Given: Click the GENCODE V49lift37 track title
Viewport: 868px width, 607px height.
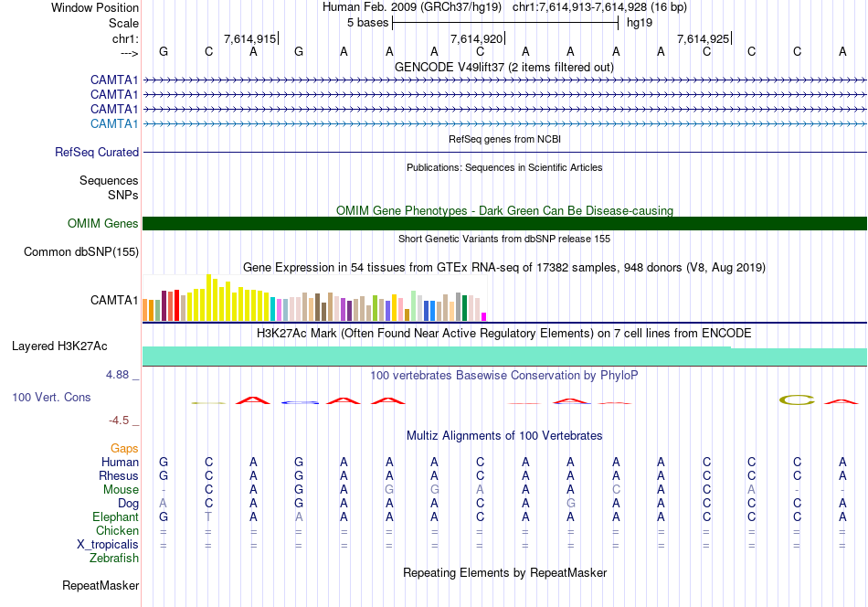Looking at the screenshot, I should click(504, 67).
